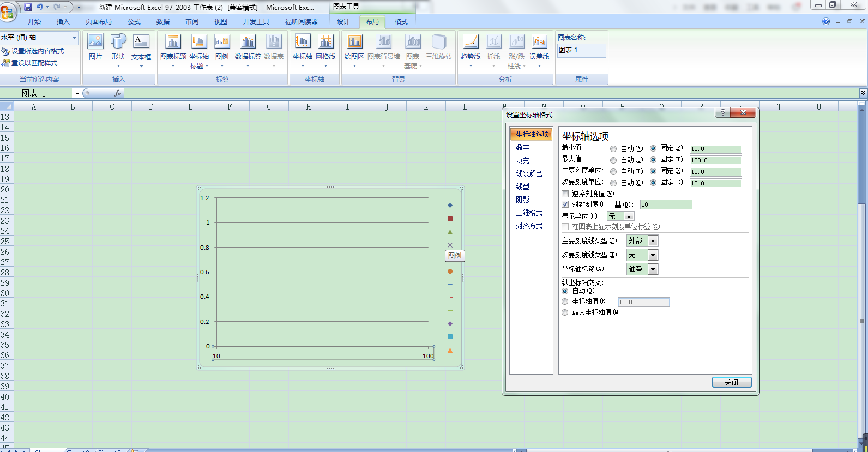Select Auto radio for minimum (最小值)
This screenshot has width=868, height=452.
tap(613, 149)
